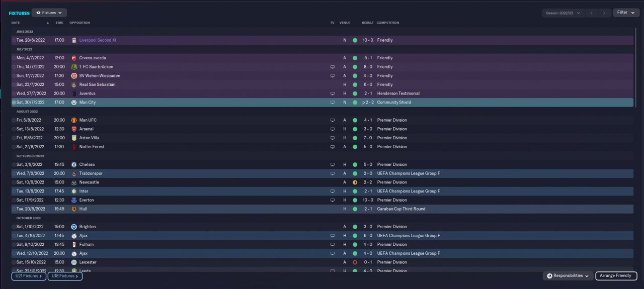Click the Juventus club crest

tap(74, 93)
